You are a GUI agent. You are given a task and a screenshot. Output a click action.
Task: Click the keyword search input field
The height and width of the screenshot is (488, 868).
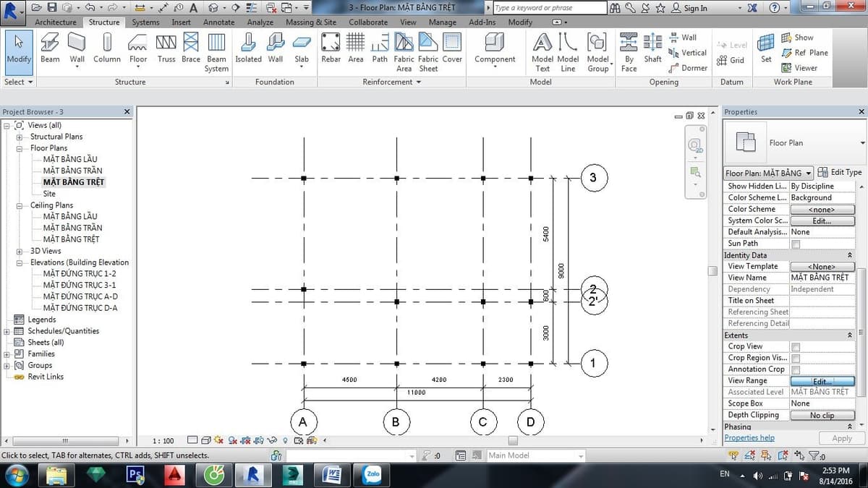coord(550,8)
